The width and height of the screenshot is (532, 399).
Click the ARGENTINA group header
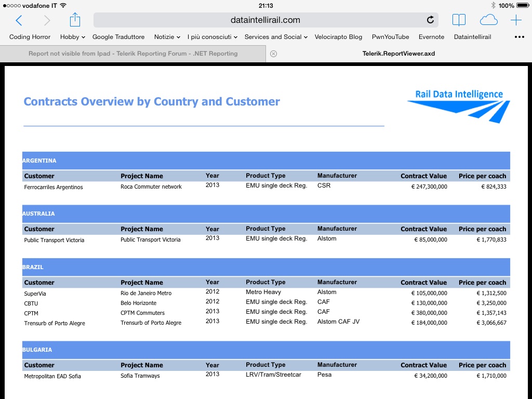pos(266,161)
